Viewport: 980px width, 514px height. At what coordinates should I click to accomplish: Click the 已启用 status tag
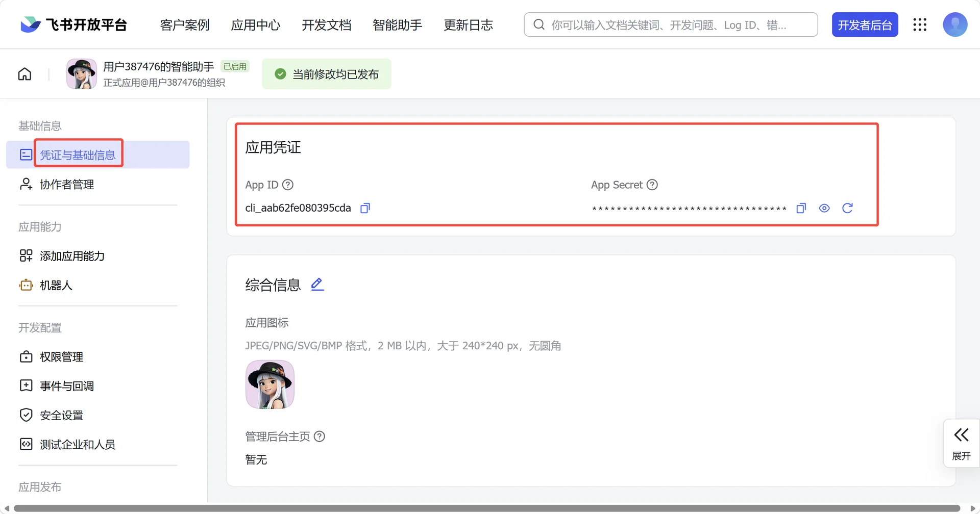point(235,66)
